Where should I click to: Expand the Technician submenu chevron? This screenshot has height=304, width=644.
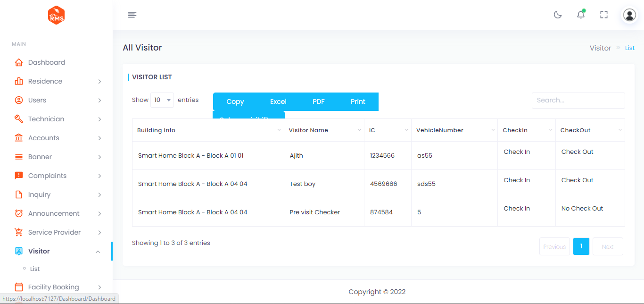tap(99, 119)
